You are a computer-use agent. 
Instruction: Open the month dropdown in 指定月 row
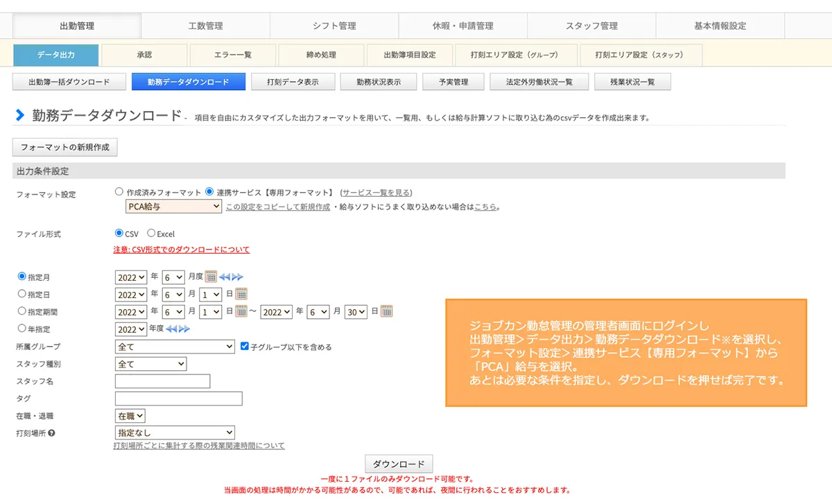(173, 277)
